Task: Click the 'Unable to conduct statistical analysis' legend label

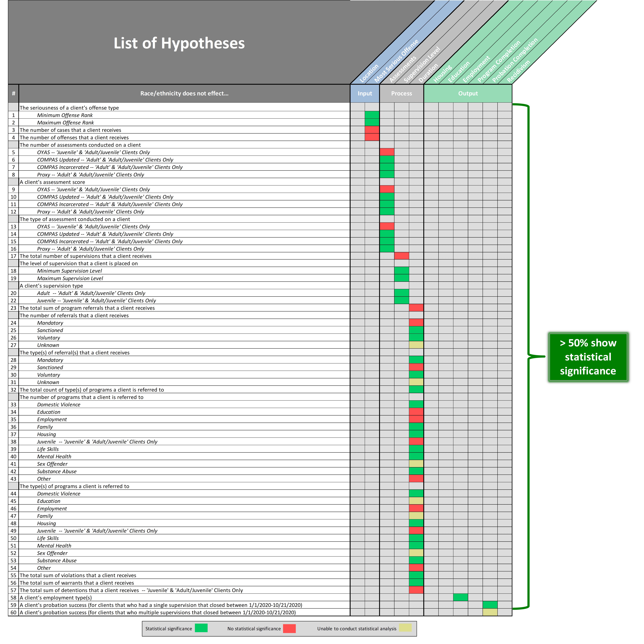Action: pos(357,629)
